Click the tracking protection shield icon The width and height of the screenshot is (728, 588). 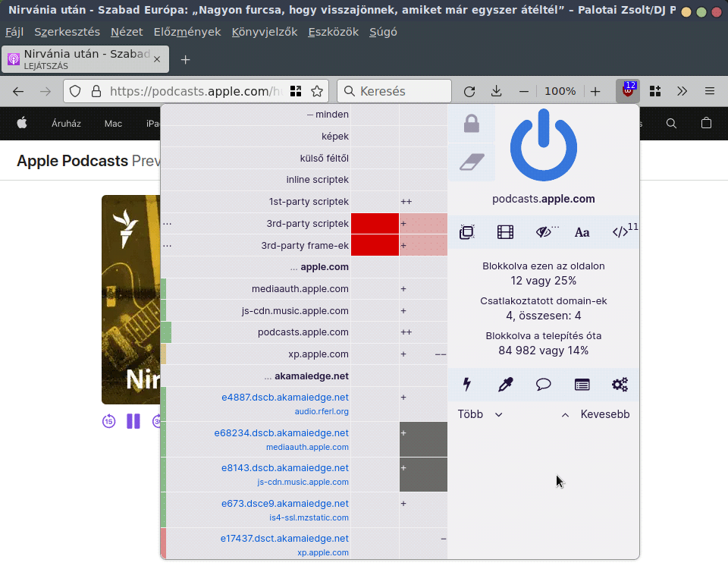[75, 91]
